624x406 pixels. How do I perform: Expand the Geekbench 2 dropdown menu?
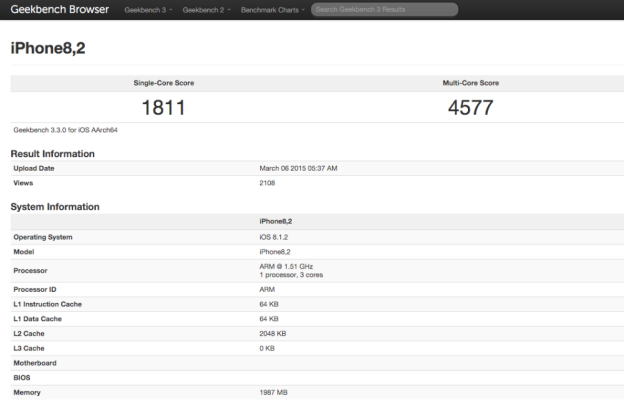tap(206, 10)
